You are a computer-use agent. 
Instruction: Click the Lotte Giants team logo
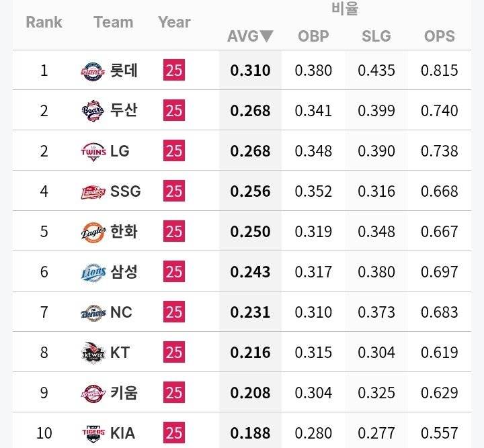coord(93,71)
